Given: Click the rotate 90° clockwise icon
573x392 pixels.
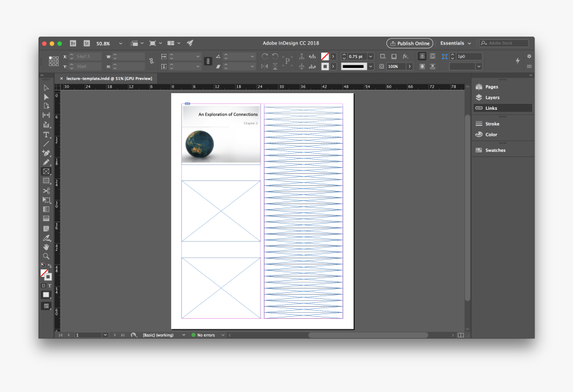Looking at the screenshot, I should pos(265,56).
